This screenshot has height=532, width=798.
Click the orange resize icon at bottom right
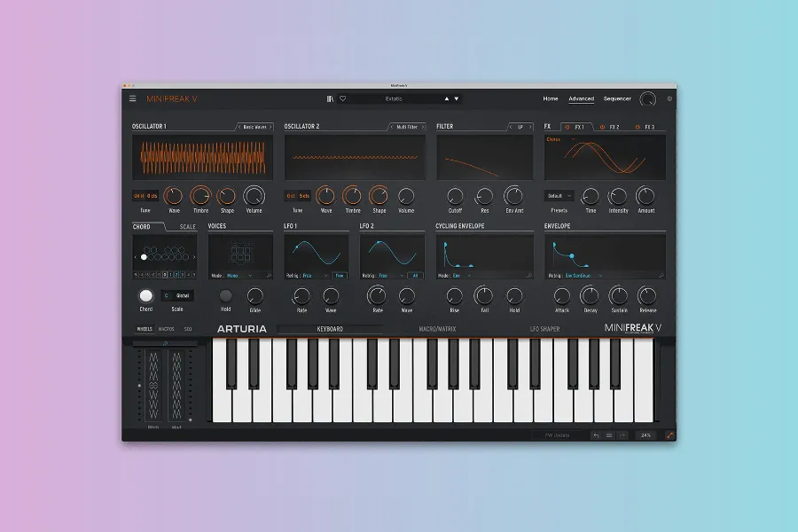pyautogui.click(x=669, y=435)
